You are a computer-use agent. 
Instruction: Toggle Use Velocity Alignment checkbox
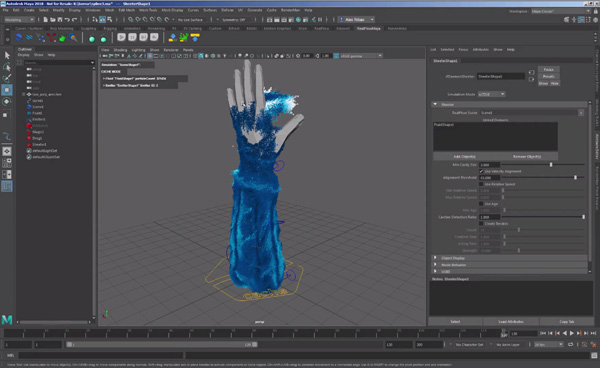pyautogui.click(x=481, y=171)
